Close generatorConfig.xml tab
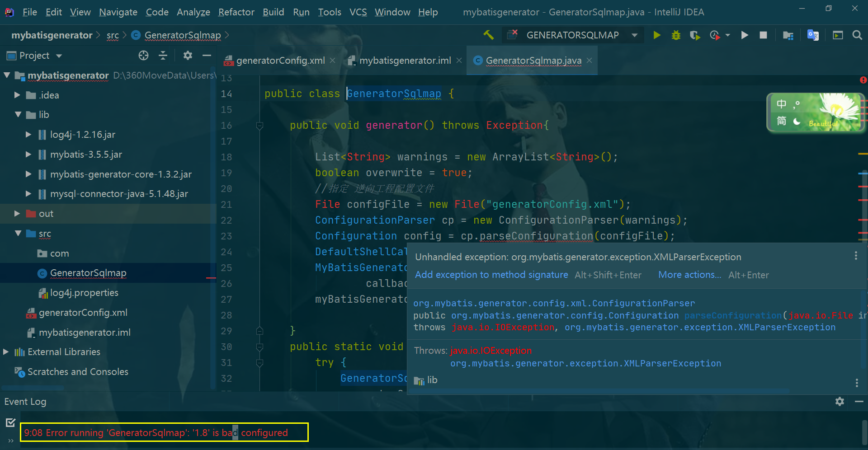The image size is (868, 450). pyautogui.click(x=333, y=60)
